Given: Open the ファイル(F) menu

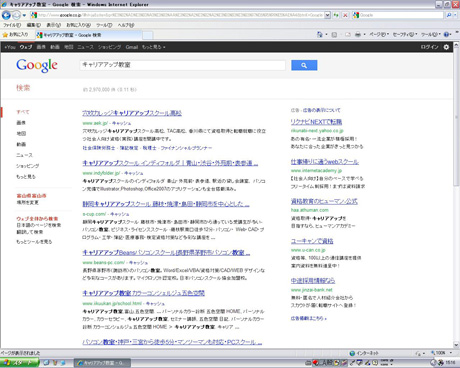Looking at the screenshot, I should point(12,25).
